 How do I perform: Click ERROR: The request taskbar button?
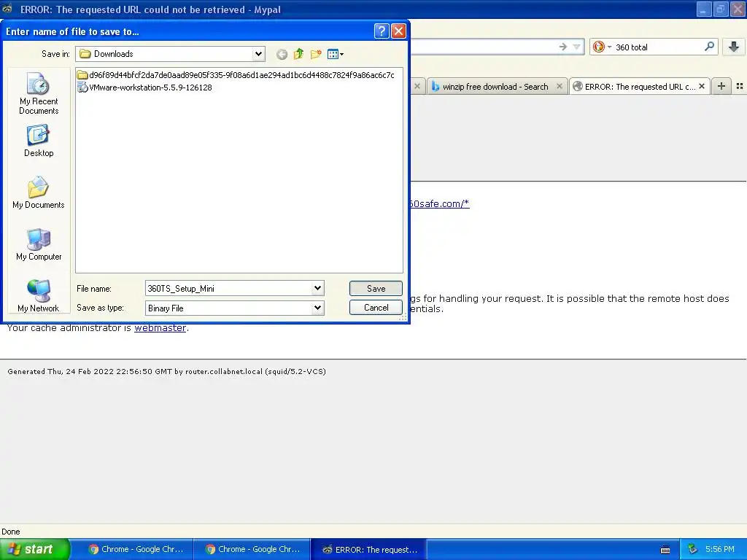(369, 549)
